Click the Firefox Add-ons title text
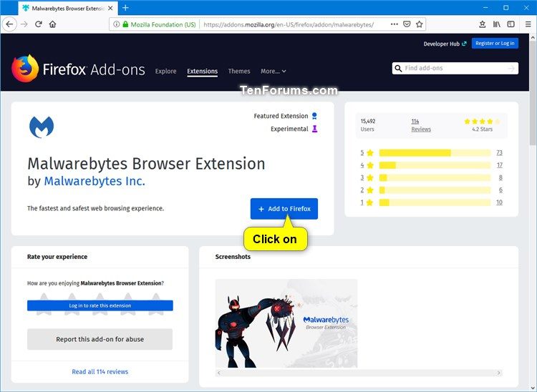Viewport: 537px width, 392px height. point(94,69)
